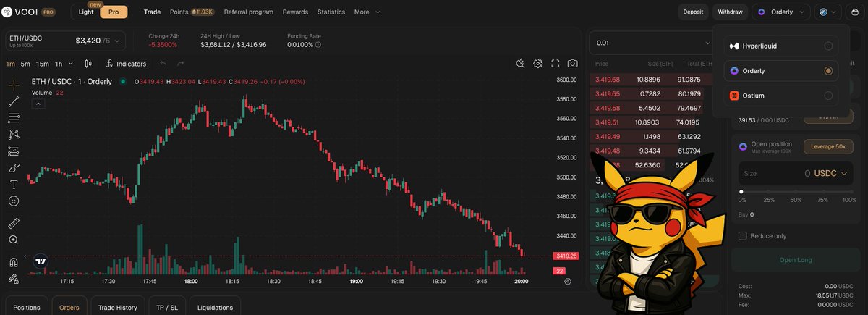
Task: Switch to the Positions tab
Action: pos(27,307)
